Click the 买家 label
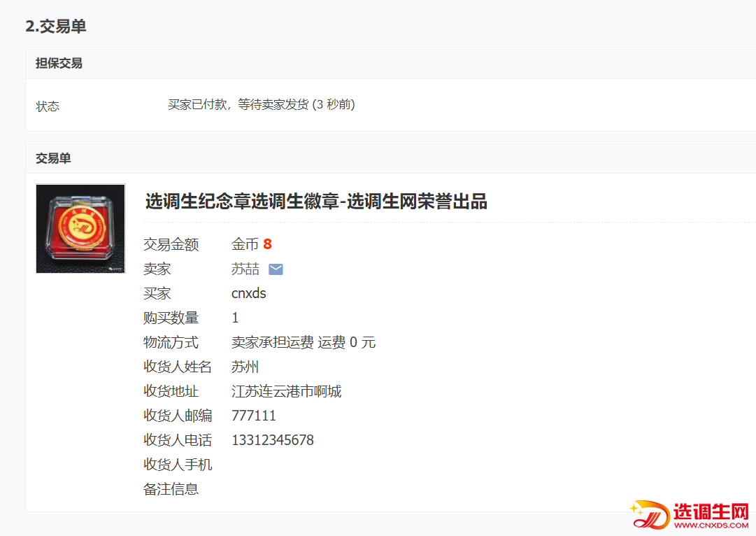This screenshot has width=756, height=536. 157,293
